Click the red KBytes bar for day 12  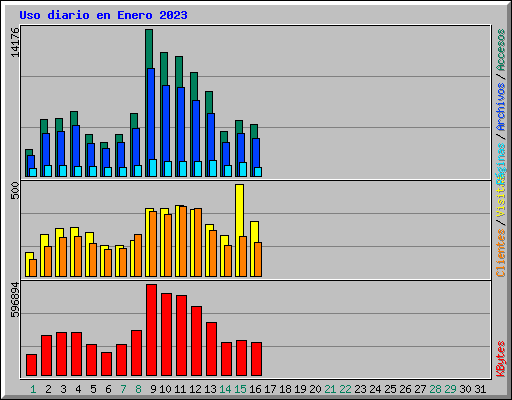196,341
